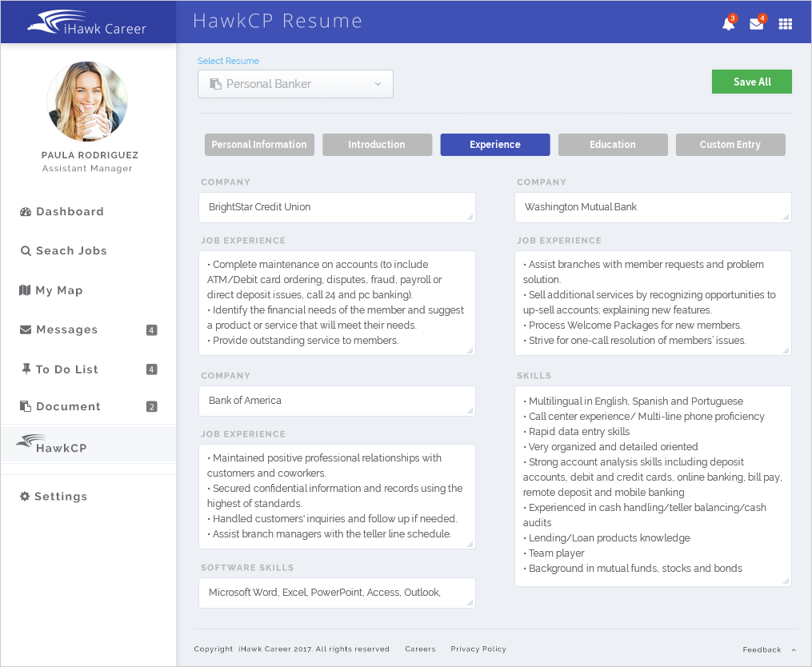The width and height of the screenshot is (812, 667).
Task: Click Paula Rodriguez profile photo
Action: 87,101
